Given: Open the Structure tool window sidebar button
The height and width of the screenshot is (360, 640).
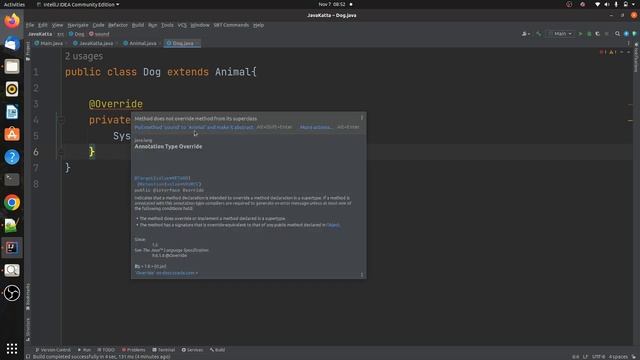Looking at the screenshot, I should point(28,330).
